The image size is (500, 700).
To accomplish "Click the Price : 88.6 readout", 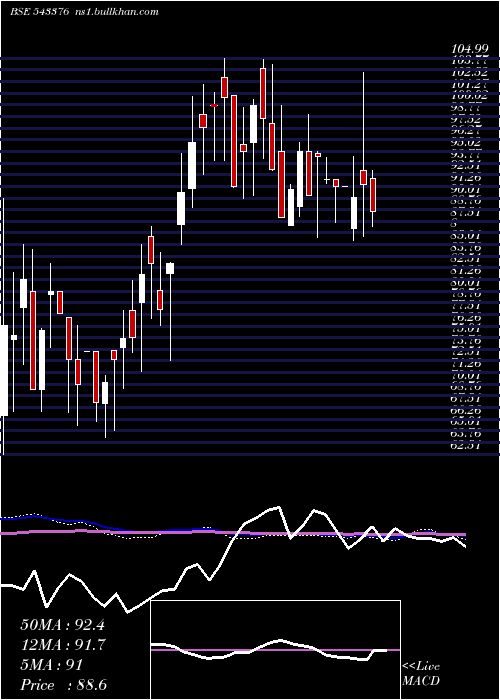I will pyautogui.click(x=64, y=685).
